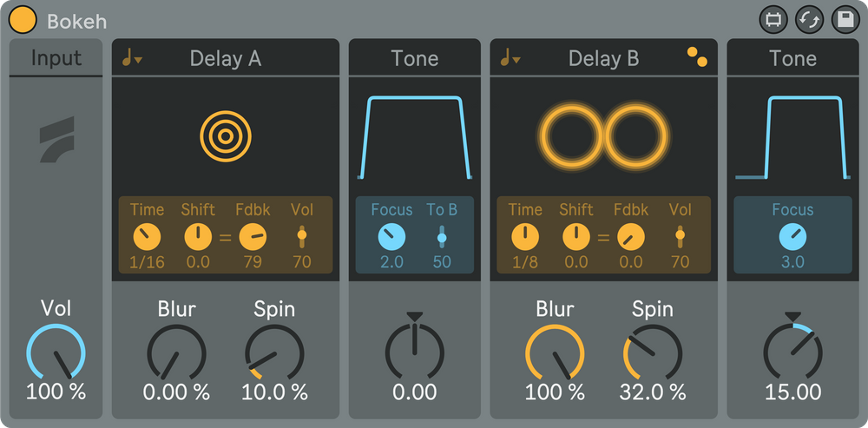Viewport: 868px width, 428px height.
Task: Click the Focus value 2.0
Action: pyautogui.click(x=391, y=262)
